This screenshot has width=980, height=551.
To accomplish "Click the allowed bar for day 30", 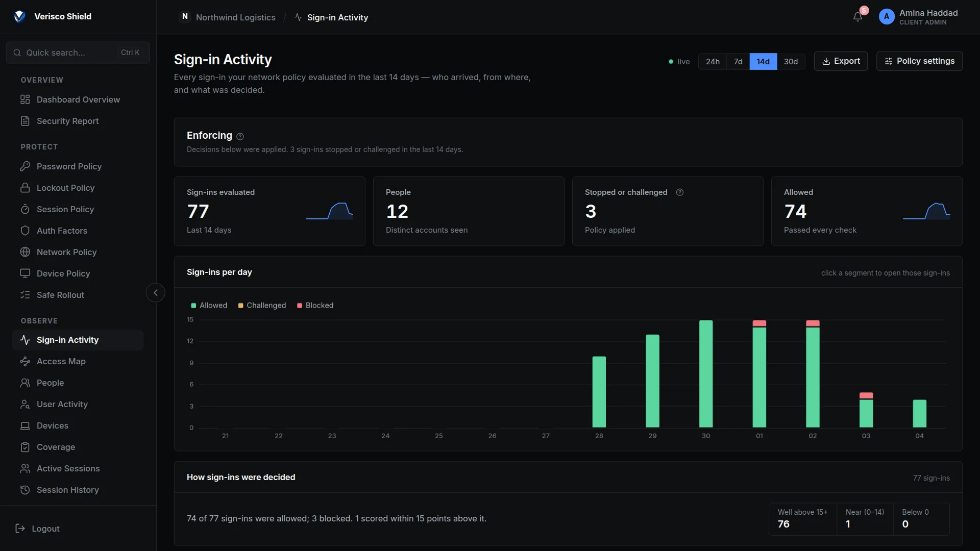I will point(706,374).
